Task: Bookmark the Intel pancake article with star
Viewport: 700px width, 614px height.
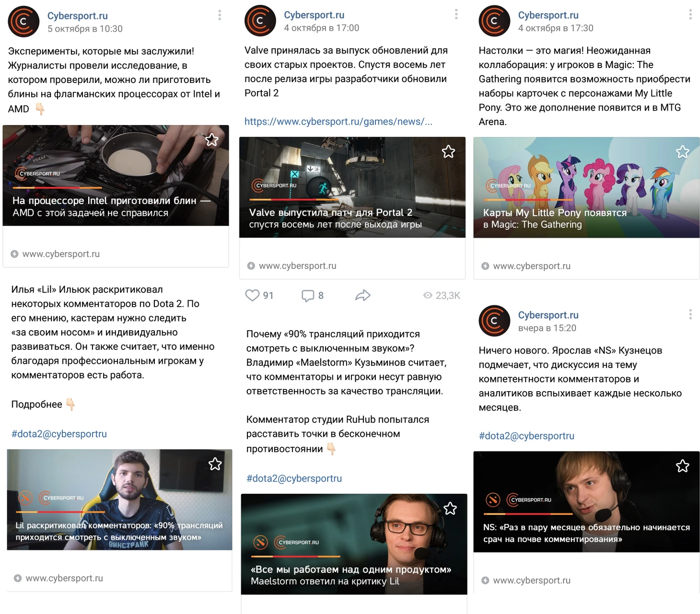Action: [211, 140]
